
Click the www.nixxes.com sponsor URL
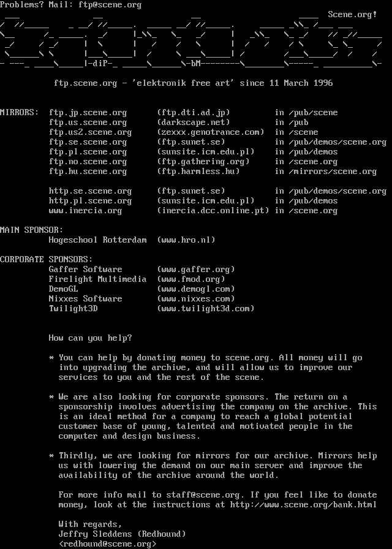[196, 299]
